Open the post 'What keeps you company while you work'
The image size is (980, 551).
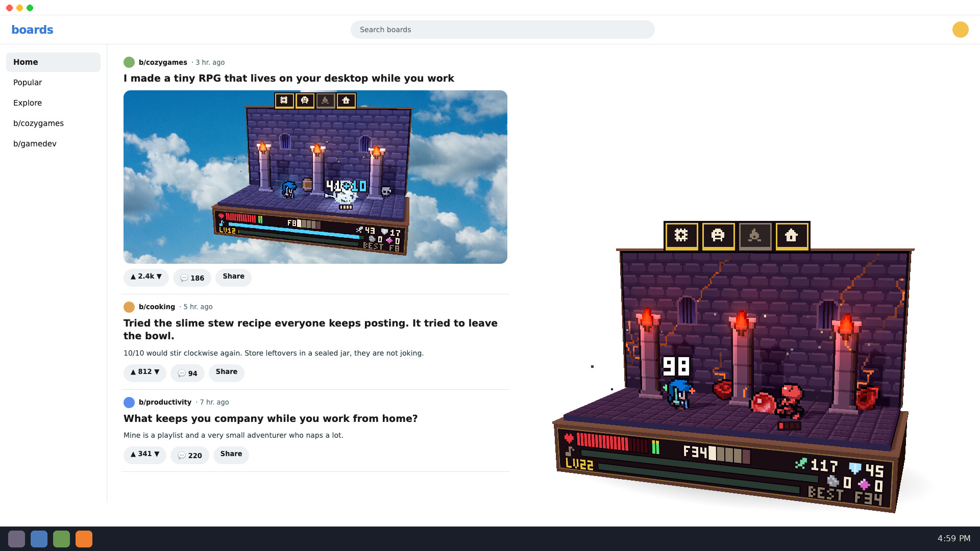point(271,418)
